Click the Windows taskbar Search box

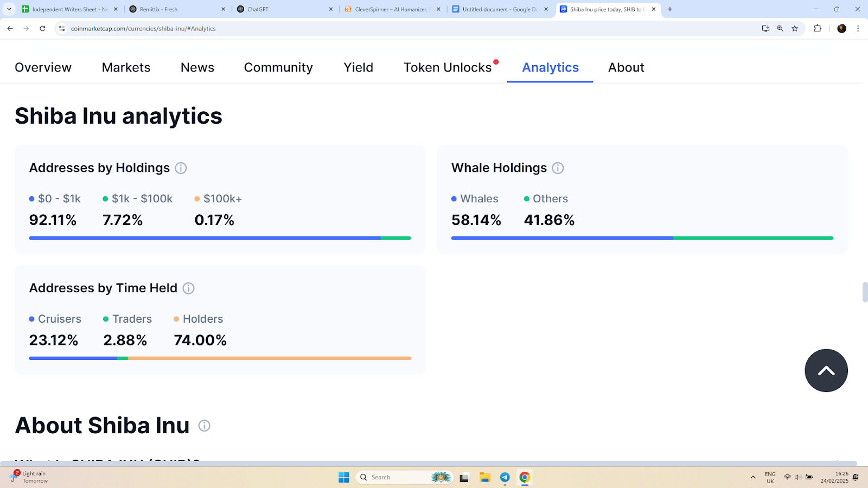pos(404,477)
